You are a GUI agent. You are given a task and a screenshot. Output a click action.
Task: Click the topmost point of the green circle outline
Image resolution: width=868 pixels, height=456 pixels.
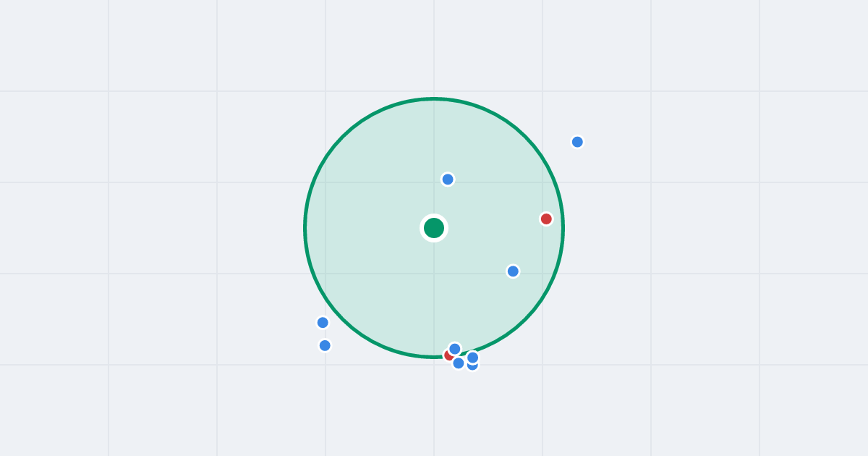[x=434, y=98]
